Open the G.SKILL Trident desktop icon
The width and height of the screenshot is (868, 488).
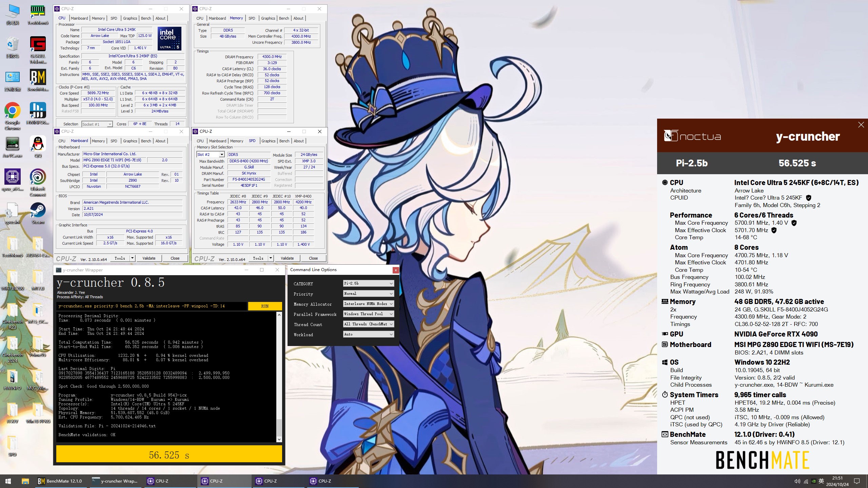(38, 50)
